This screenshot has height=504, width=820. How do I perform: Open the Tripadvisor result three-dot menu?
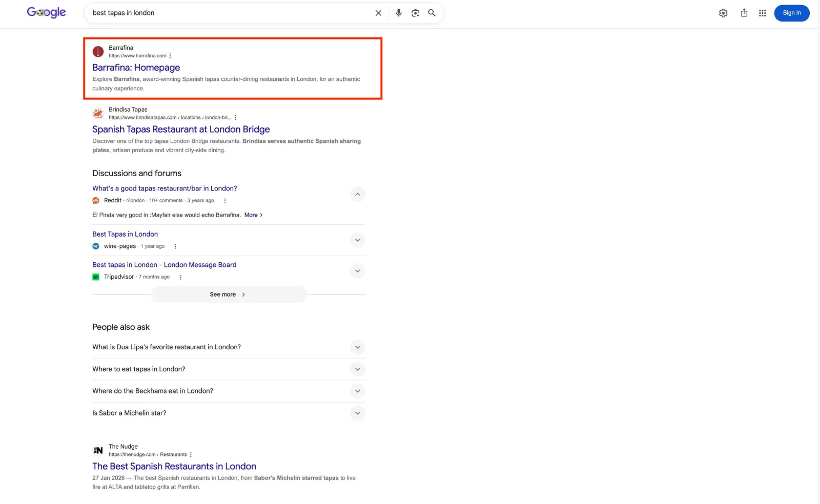pyautogui.click(x=180, y=277)
